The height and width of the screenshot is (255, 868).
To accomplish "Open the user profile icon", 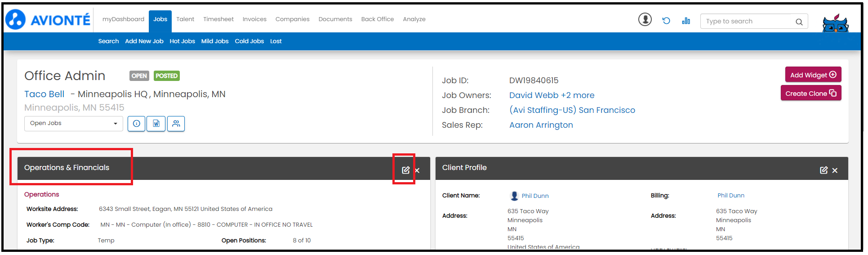I will (x=645, y=20).
